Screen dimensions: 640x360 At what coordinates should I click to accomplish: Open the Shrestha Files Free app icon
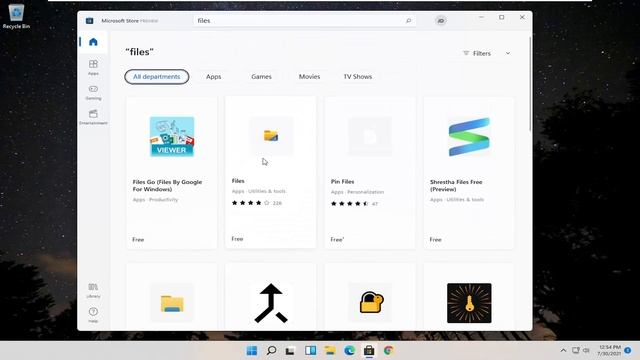pyautogui.click(x=469, y=137)
